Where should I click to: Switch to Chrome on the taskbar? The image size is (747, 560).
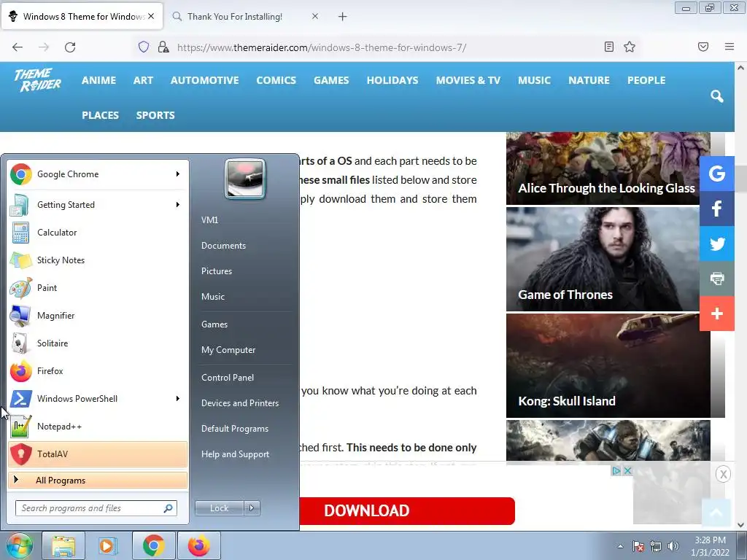153,545
